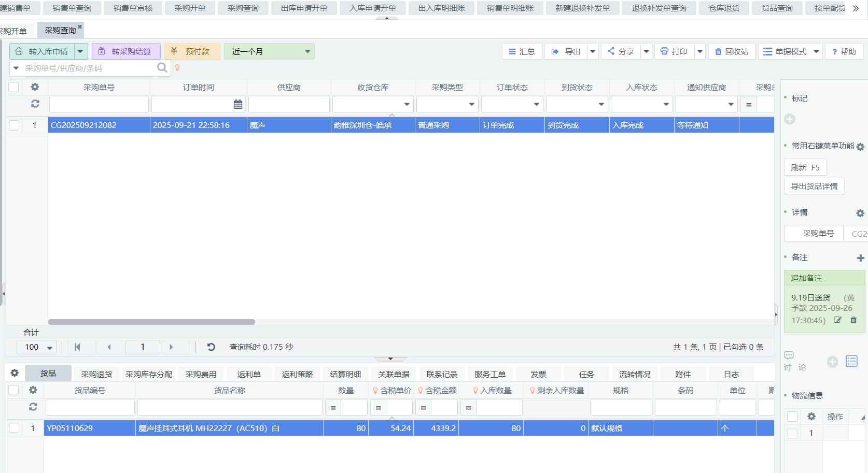This screenshot has width=868, height=473.
Task: Click the discussion comment bubble icon
Action: tap(789, 355)
